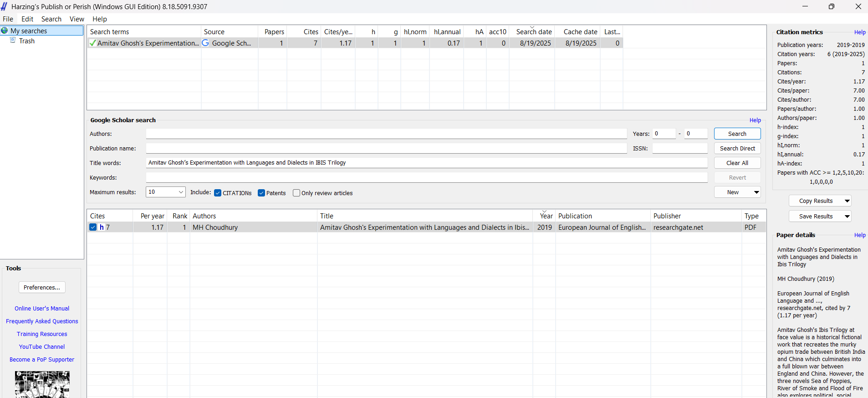Screen dimensions: 868x398
Task: Open the File menu
Action: click(8, 19)
